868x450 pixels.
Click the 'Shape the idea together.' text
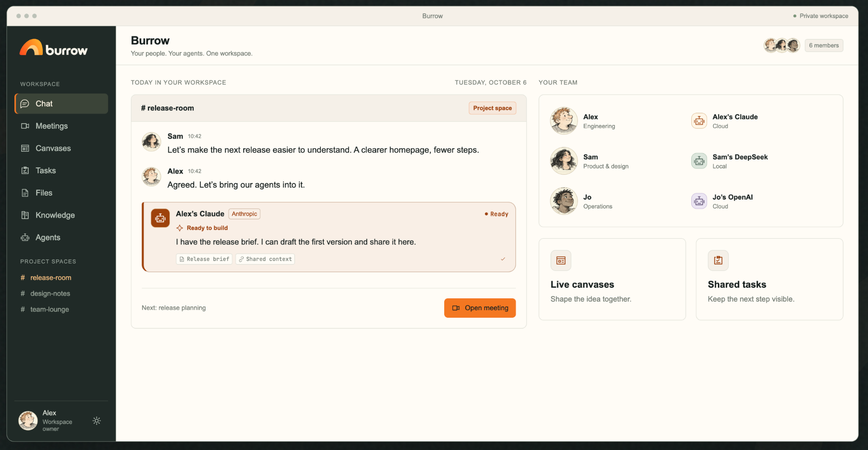point(591,299)
